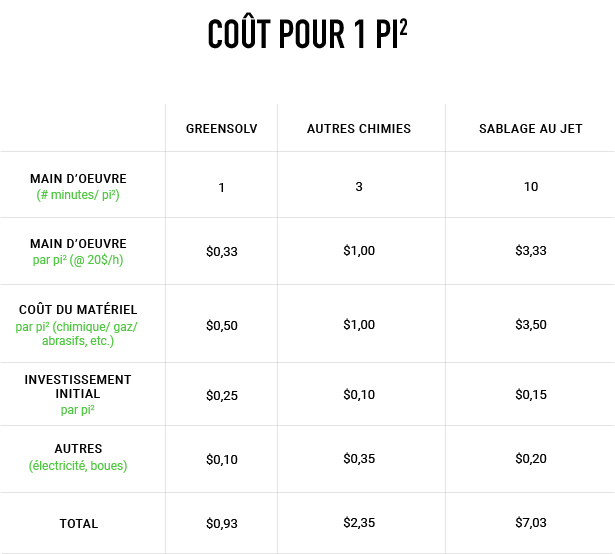Click the Greensolv total value $0,93
Image resolution: width=615 pixels, height=554 pixels.
click(221, 523)
